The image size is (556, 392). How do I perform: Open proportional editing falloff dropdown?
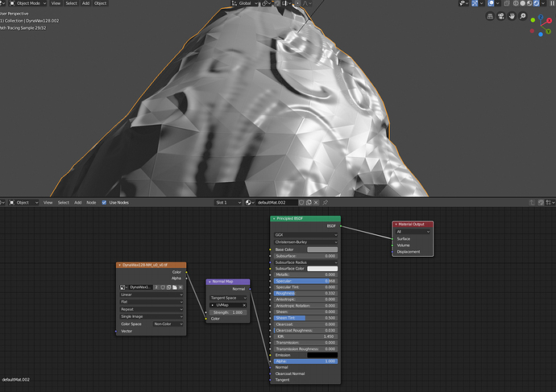(307, 3)
